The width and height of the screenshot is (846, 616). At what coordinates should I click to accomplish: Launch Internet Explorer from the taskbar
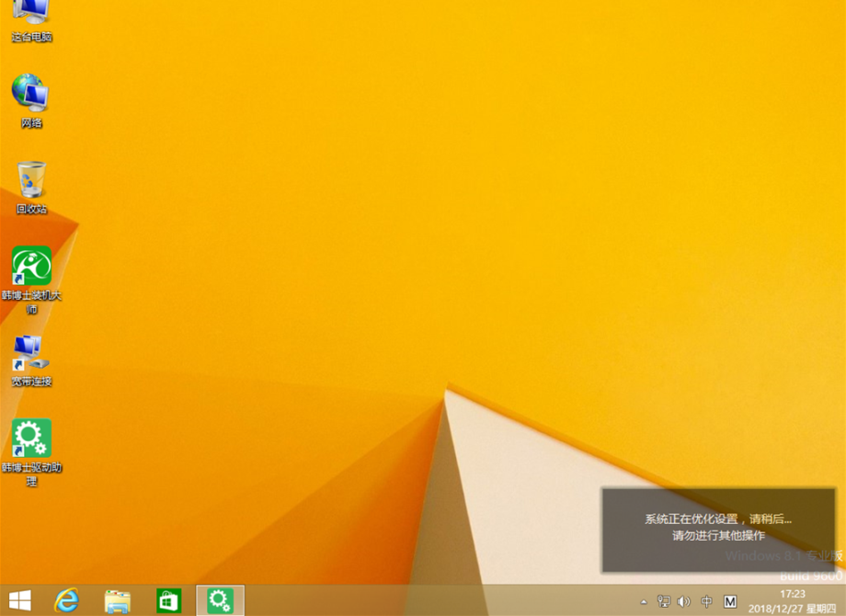coord(67,600)
